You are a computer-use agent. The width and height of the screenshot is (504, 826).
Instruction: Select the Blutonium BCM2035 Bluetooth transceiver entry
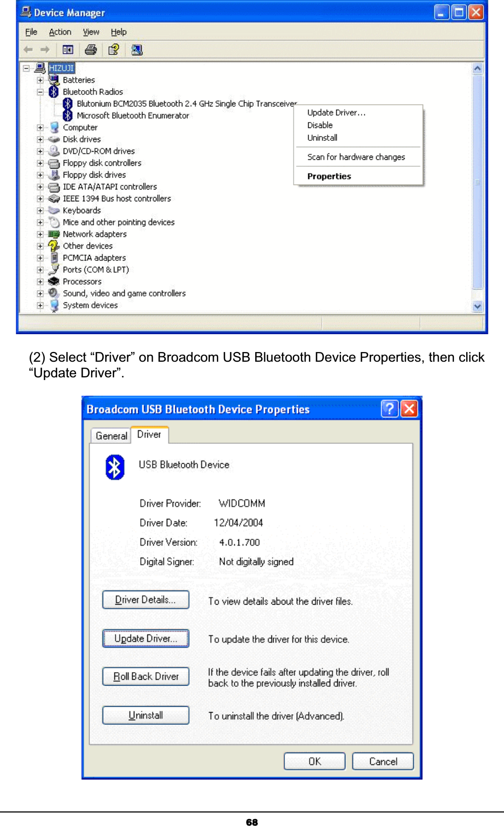tap(187, 104)
